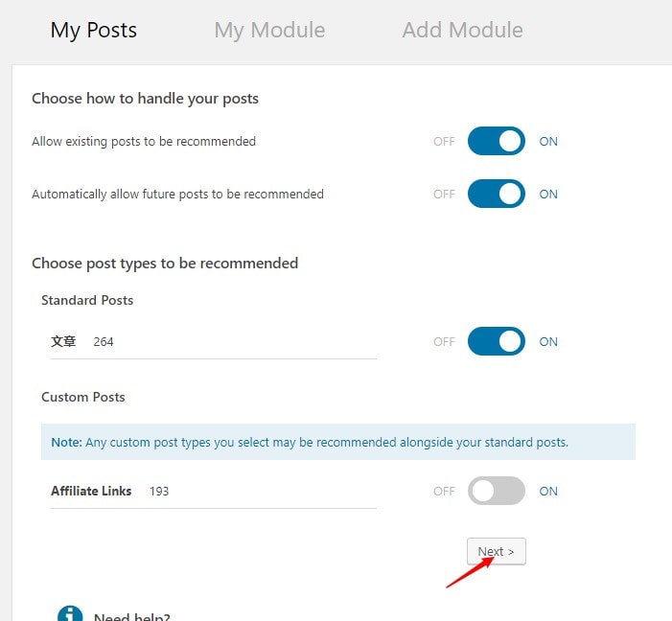Turn off the 文章 standard posts switch
Image resolution: width=672 pixels, height=621 pixels.
496,342
